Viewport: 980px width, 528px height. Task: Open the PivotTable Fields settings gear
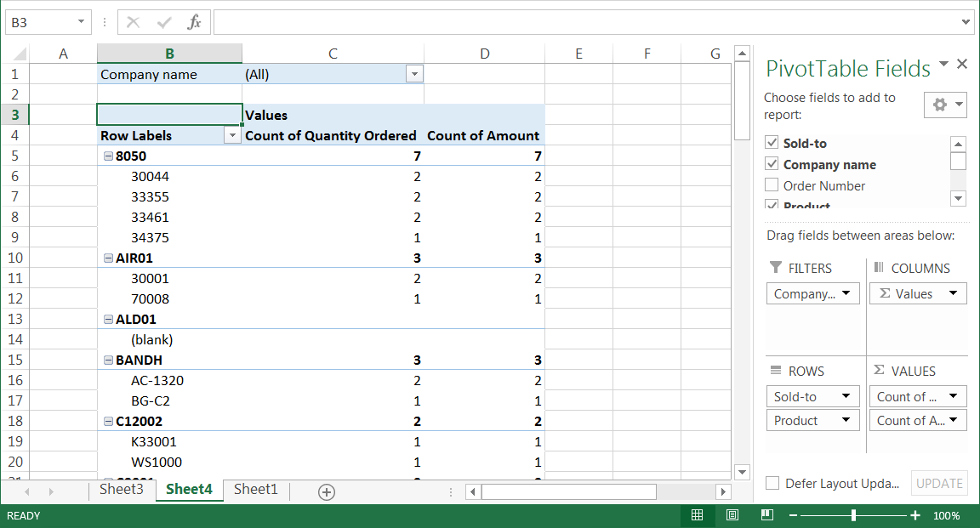tap(941, 105)
